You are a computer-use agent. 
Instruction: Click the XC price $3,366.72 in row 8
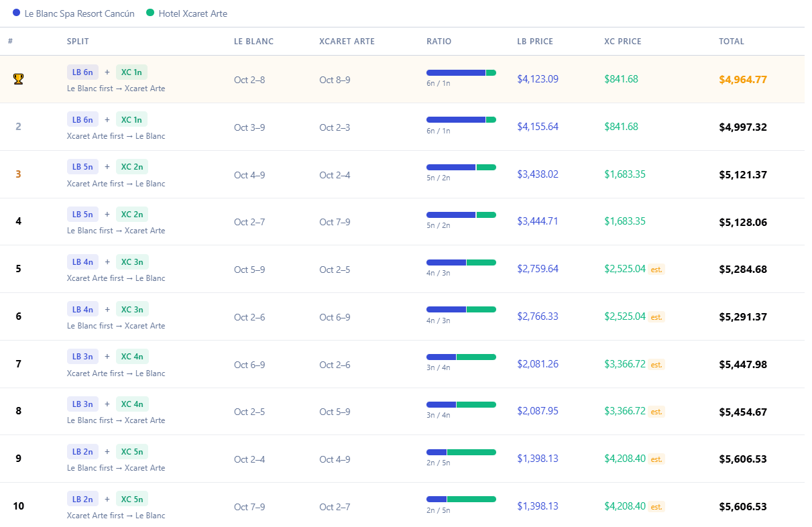[625, 412]
